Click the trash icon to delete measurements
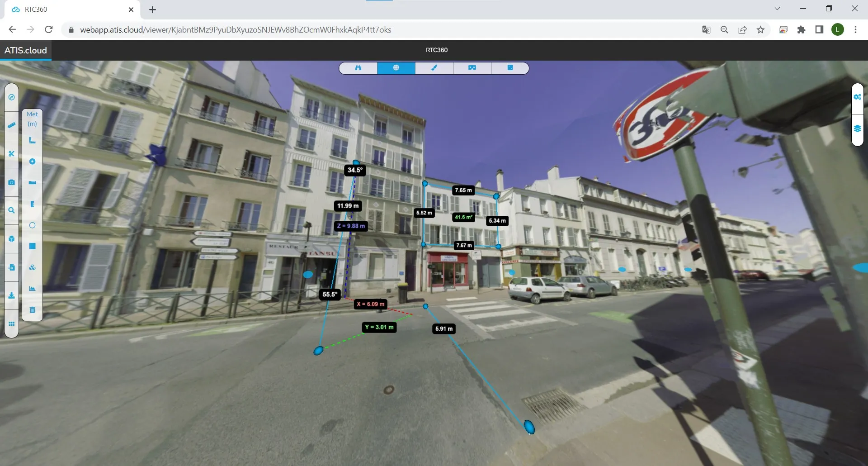Image resolution: width=868 pixels, height=466 pixels. [32, 309]
